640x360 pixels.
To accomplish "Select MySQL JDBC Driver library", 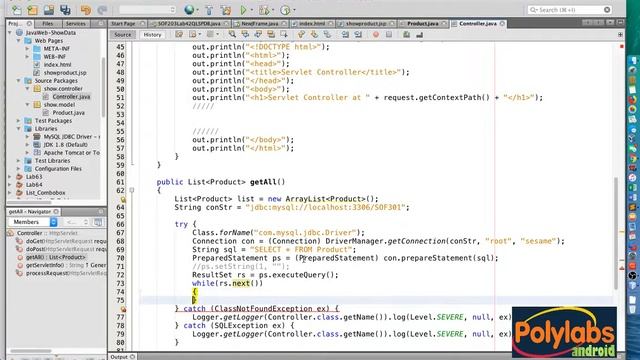I will [71, 137].
